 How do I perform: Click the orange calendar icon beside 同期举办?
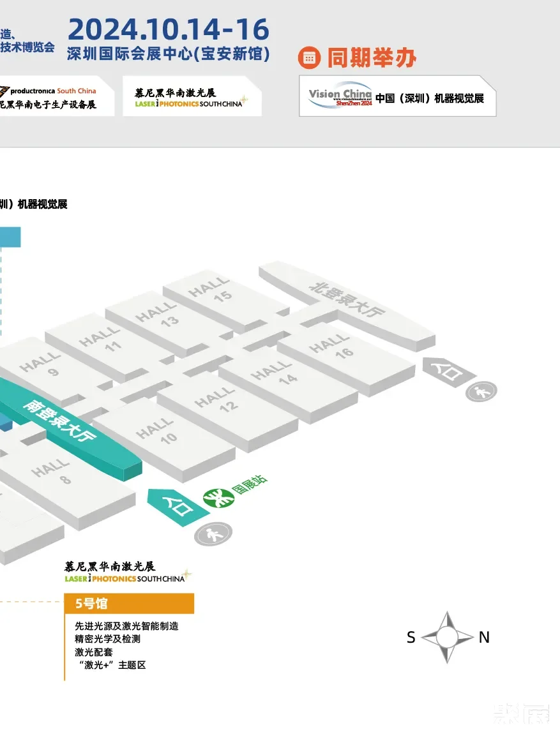coord(309,58)
